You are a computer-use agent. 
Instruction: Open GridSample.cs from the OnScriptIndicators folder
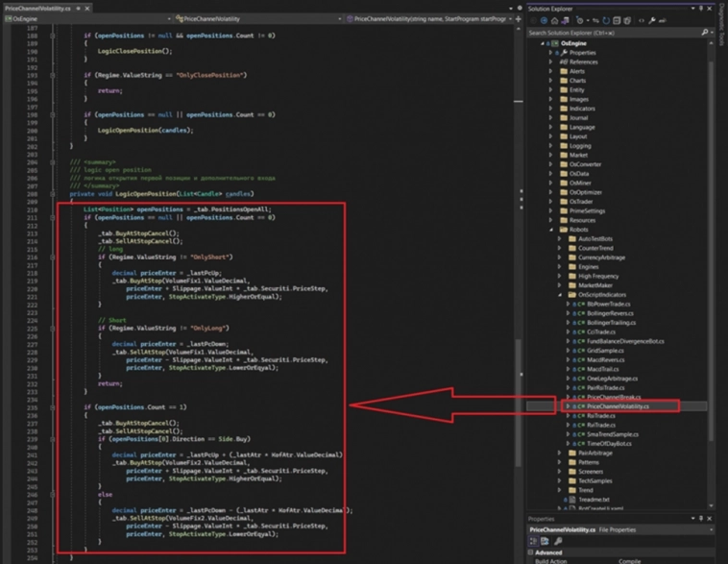(598, 350)
